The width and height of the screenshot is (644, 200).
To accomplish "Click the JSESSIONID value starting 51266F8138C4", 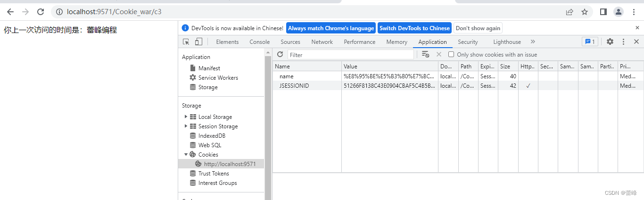I will click(x=389, y=85).
